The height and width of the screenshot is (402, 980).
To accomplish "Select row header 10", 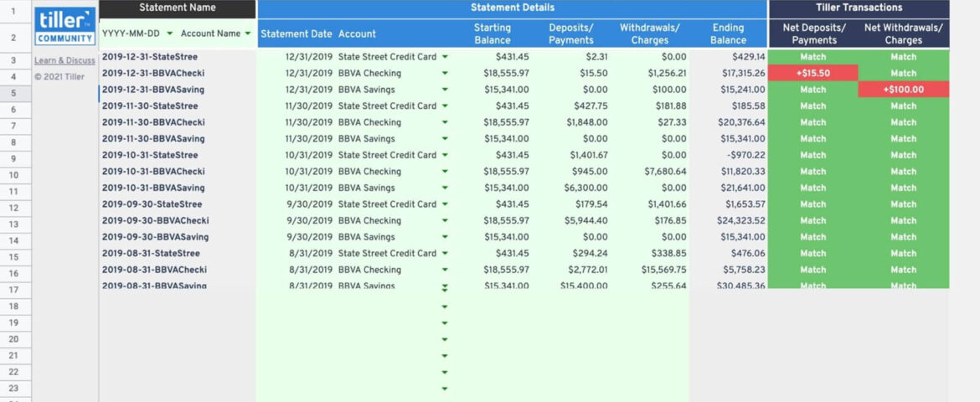I will point(13,175).
